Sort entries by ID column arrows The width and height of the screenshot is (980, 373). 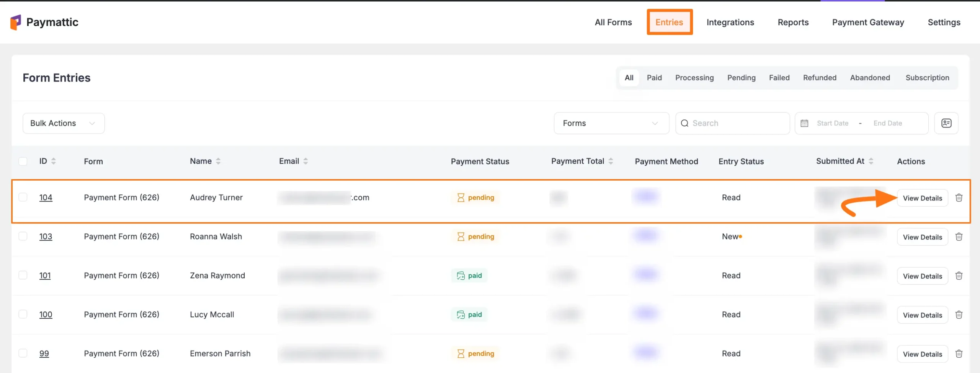54,161
